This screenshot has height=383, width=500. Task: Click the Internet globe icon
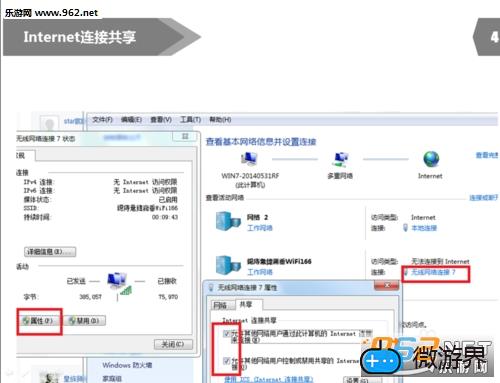click(x=431, y=159)
